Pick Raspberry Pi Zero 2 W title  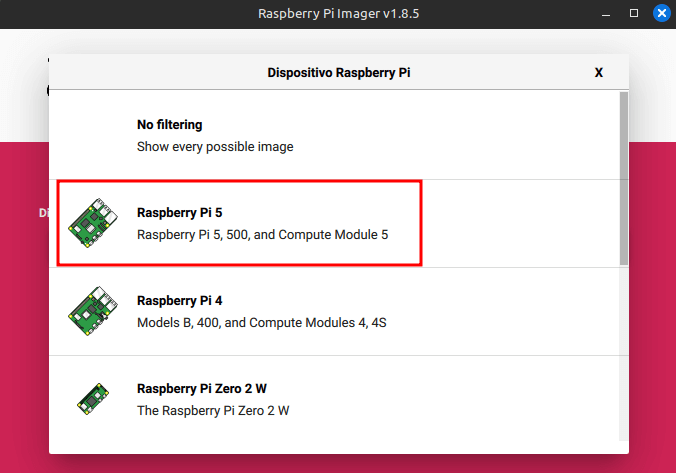point(202,388)
